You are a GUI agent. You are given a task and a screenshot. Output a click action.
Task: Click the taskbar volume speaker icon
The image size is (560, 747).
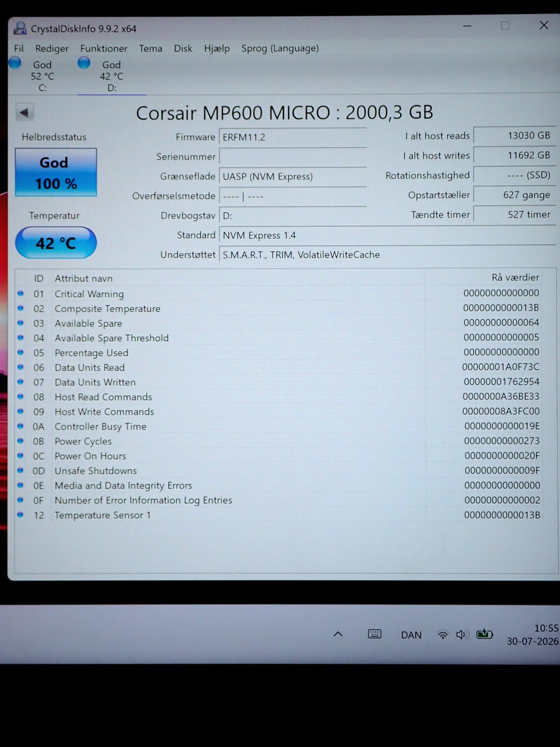(x=461, y=634)
